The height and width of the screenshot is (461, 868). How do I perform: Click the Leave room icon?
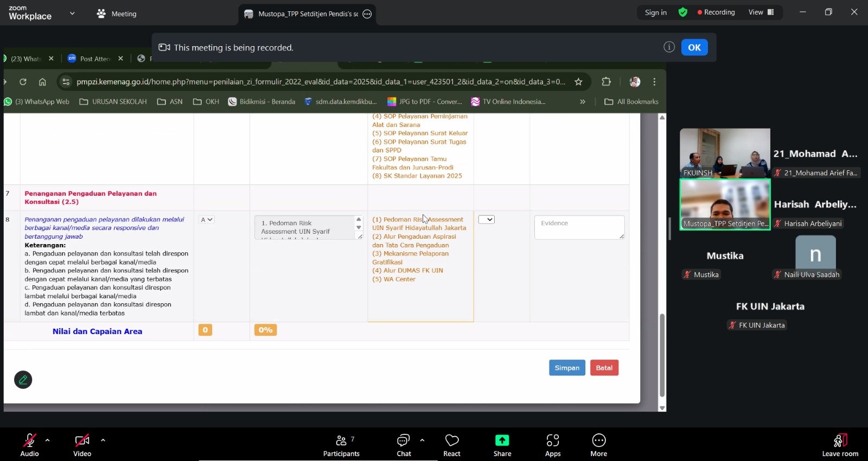tap(840, 440)
